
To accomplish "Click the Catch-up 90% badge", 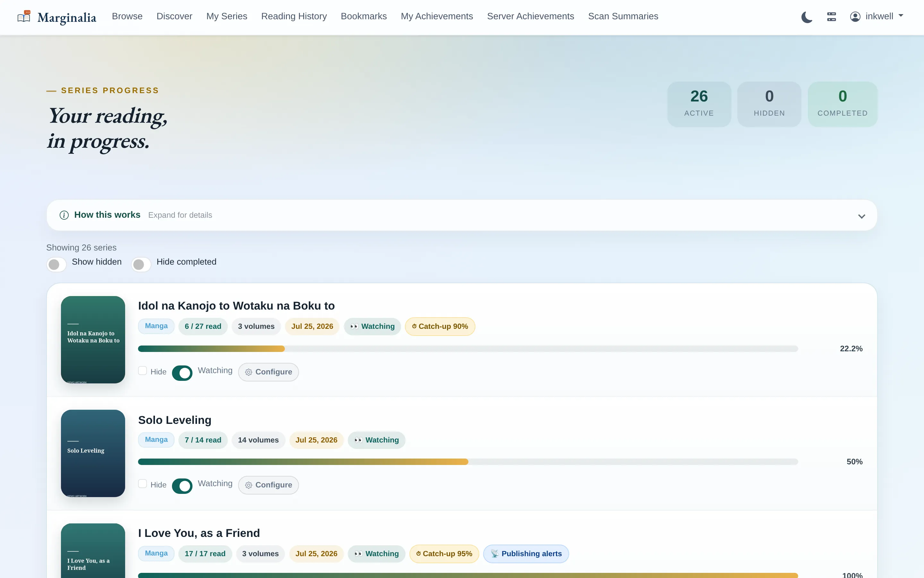I will [x=440, y=327].
